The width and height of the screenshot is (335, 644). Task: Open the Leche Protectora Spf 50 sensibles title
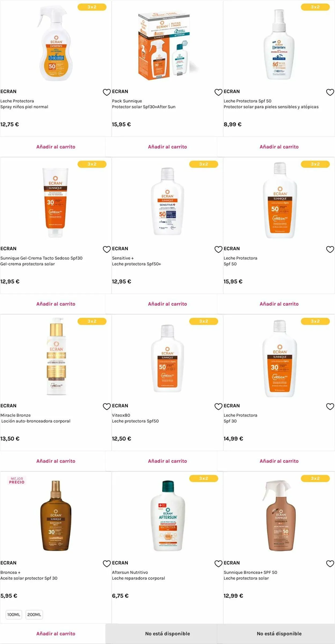pos(247,101)
